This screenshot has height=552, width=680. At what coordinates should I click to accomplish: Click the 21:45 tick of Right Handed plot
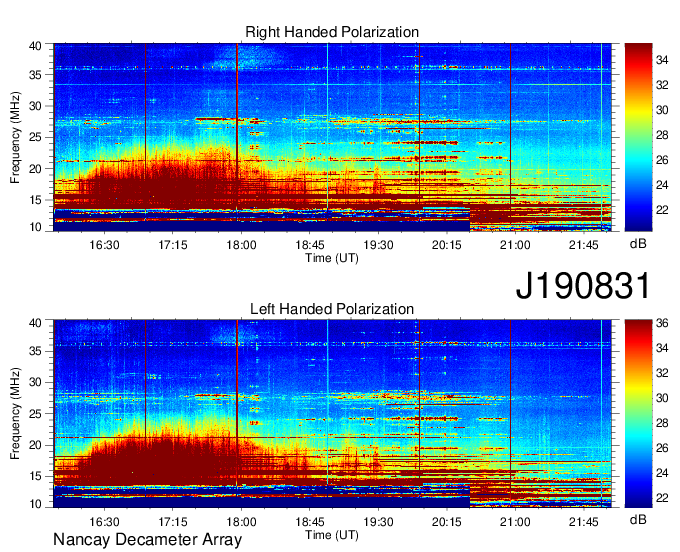[x=584, y=245]
